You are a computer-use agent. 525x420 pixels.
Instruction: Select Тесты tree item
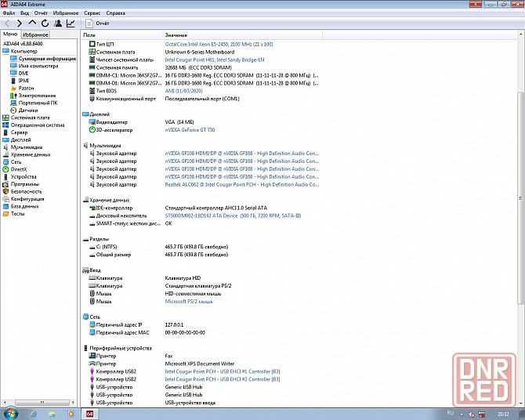click(x=14, y=213)
